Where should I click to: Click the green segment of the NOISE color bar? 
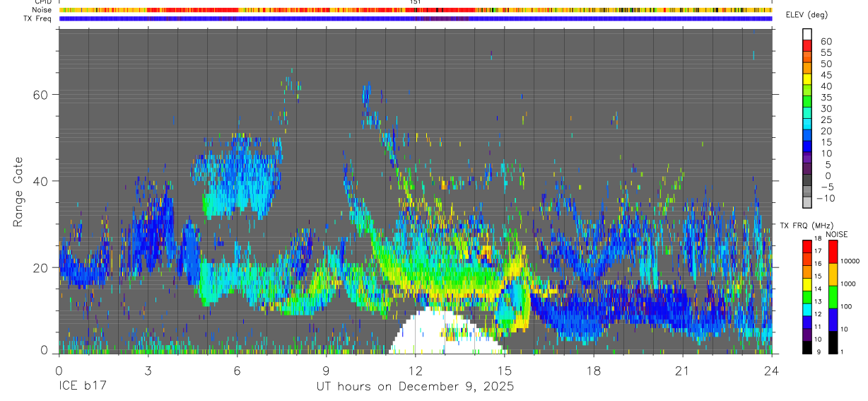(x=833, y=297)
